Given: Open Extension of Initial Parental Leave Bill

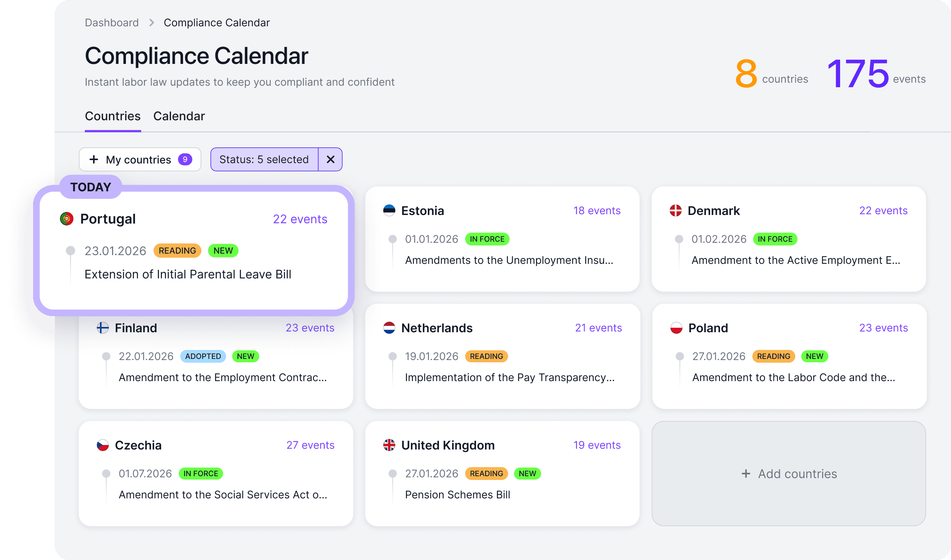Looking at the screenshot, I should point(188,274).
